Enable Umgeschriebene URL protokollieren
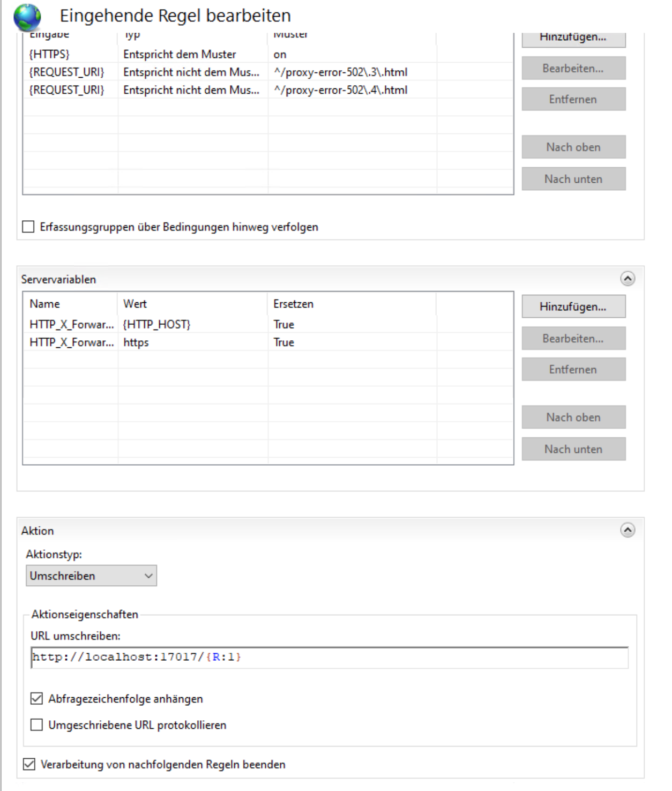672x791 pixels. point(36,725)
